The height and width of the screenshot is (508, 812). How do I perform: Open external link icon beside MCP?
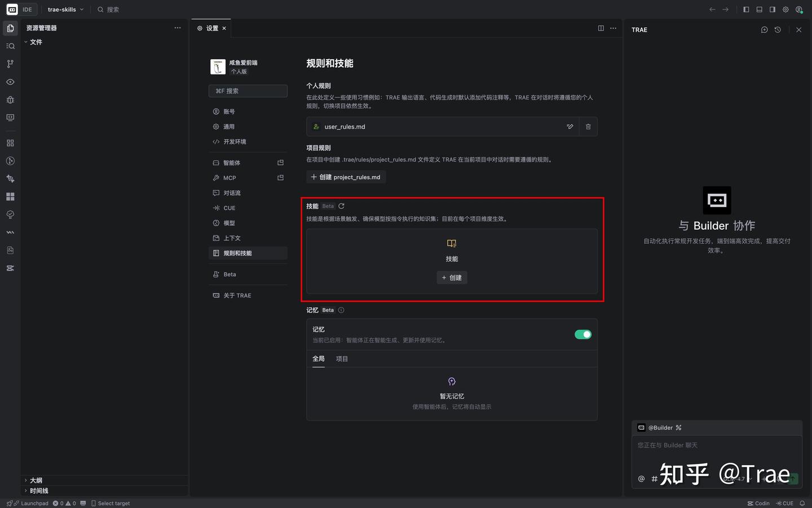(281, 178)
